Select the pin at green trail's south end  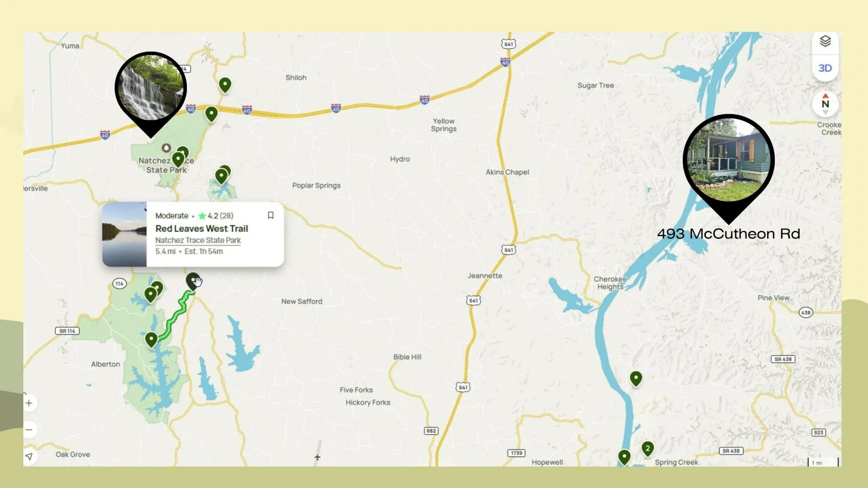pyautogui.click(x=151, y=340)
